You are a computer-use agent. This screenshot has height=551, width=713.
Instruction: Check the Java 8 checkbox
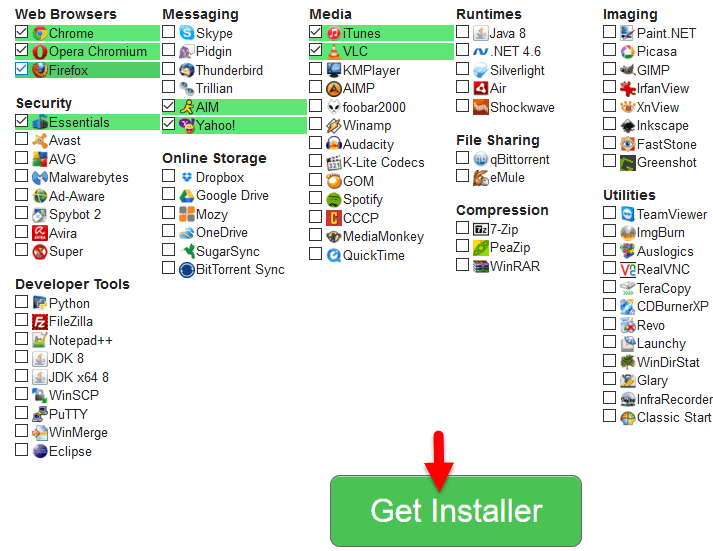[462, 31]
